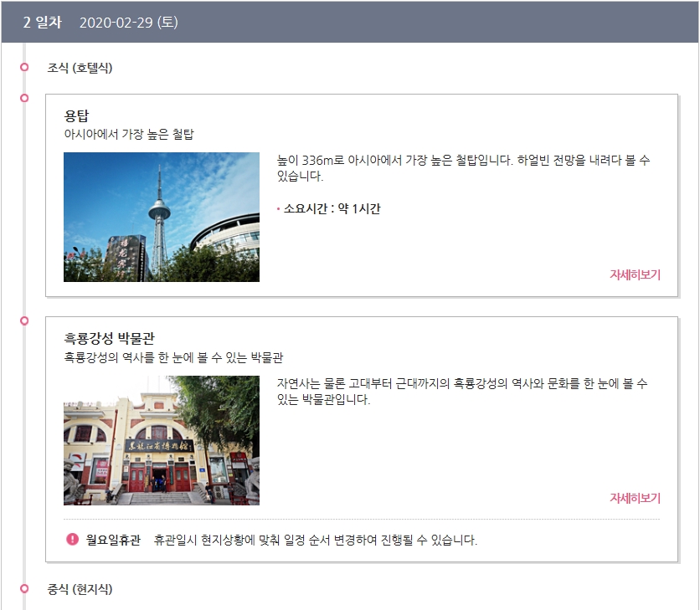Viewport: 700px width, 610px height.
Task: Click the date 2020-02-29 (토) in header
Action: tap(128, 22)
